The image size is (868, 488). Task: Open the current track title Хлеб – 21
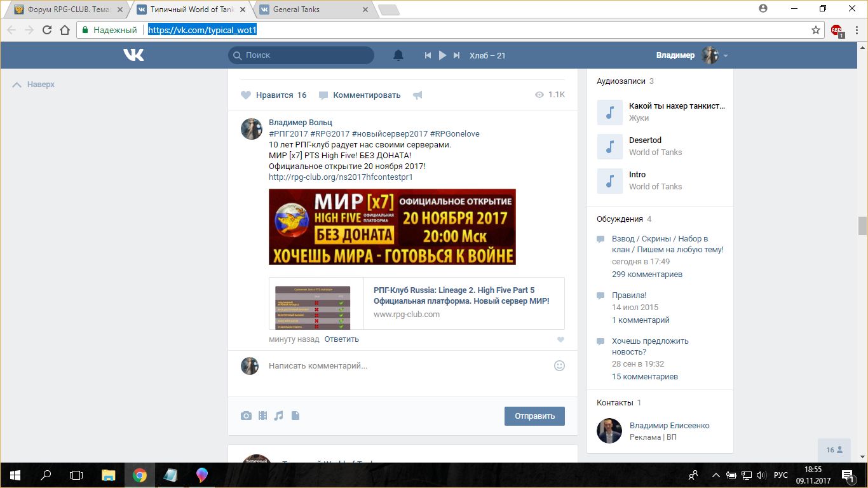487,55
